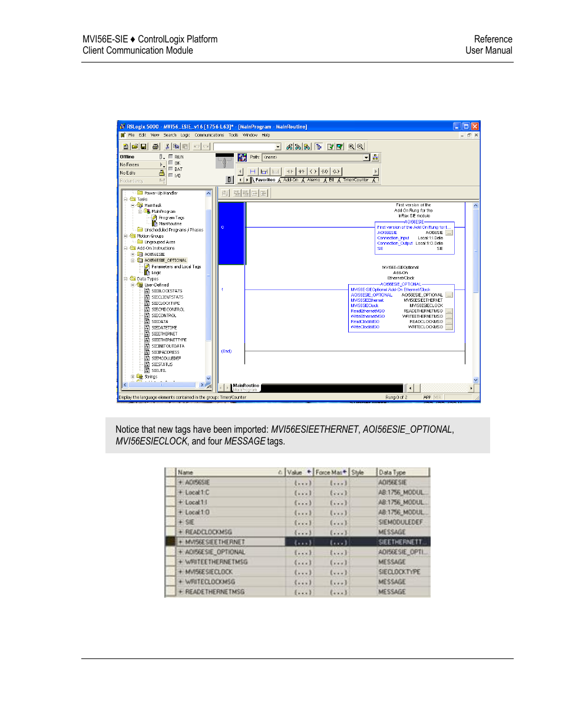
Task: Insert a Branch using instruction toolbar icon
Action: [x=264, y=172]
